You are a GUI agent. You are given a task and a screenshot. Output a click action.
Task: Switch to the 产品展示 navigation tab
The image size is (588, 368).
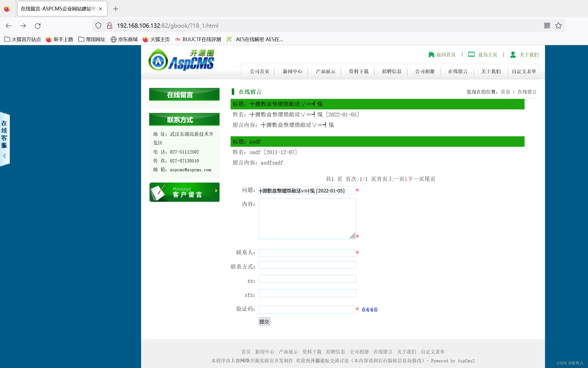coord(325,72)
